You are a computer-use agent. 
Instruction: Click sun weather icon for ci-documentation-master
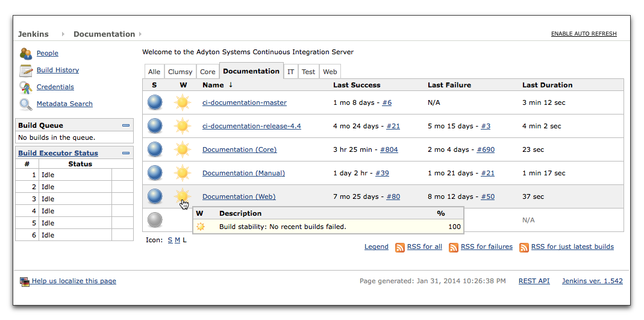pyautogui.click(x=183, y=102)
